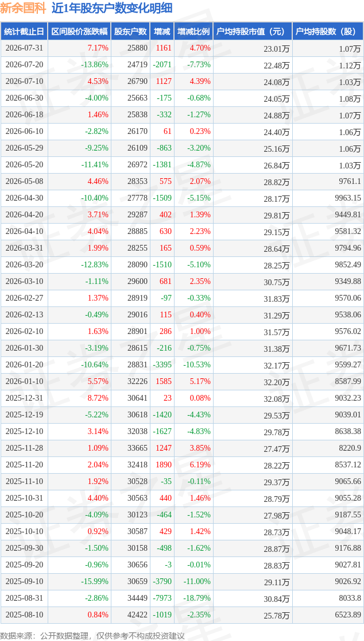364x641 pixels.
Task: Click the 户均持股市值(元) column header
Action: point(253,32)
